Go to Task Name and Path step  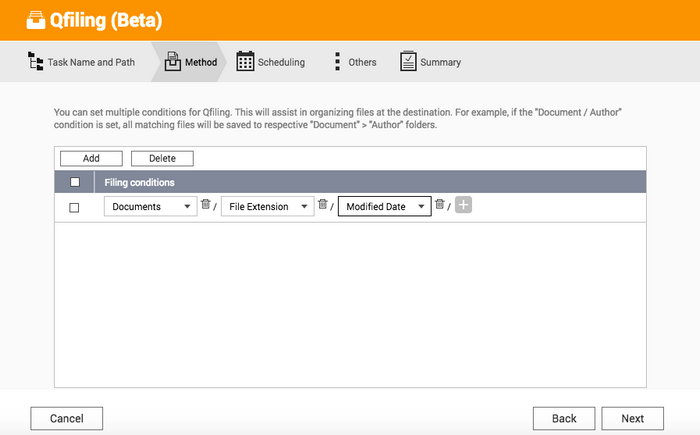tap(81, 62)
